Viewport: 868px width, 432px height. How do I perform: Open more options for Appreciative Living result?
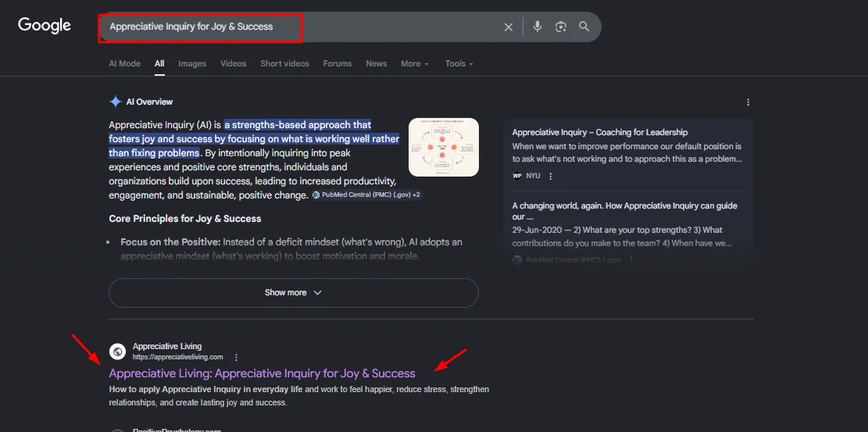pos(236,357)
